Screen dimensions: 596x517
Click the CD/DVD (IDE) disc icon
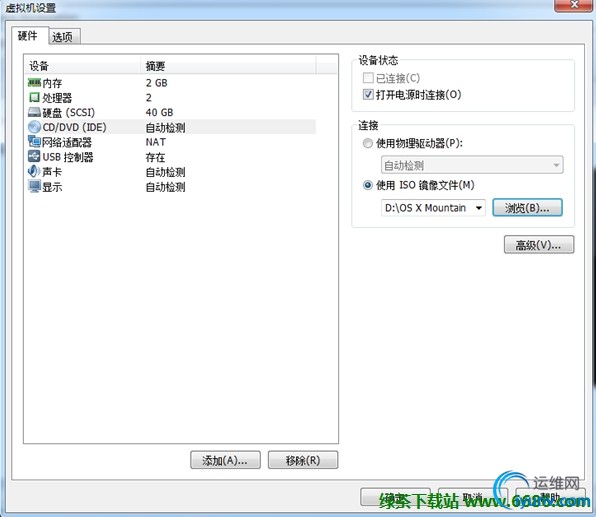[x=34, y=127]
